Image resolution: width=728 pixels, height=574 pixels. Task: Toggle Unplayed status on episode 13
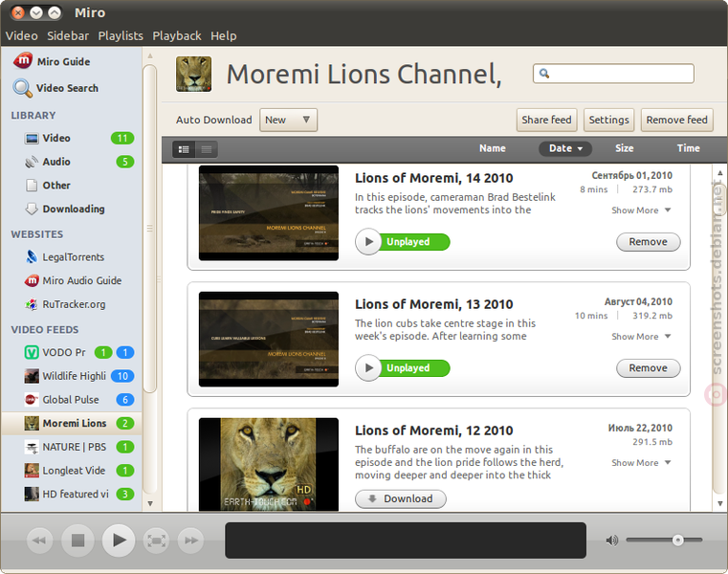coord(413,367)
